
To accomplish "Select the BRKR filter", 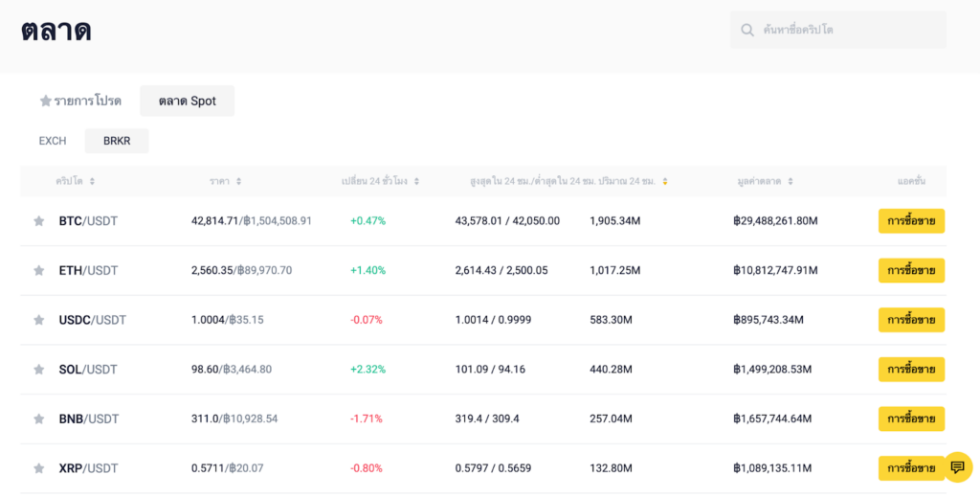I will (x=117, y=141).
